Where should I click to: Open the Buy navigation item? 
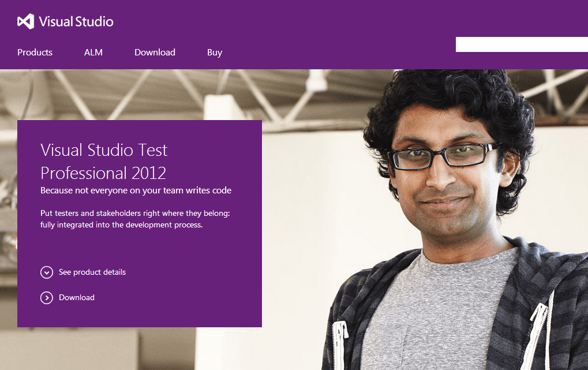(215, 53)
